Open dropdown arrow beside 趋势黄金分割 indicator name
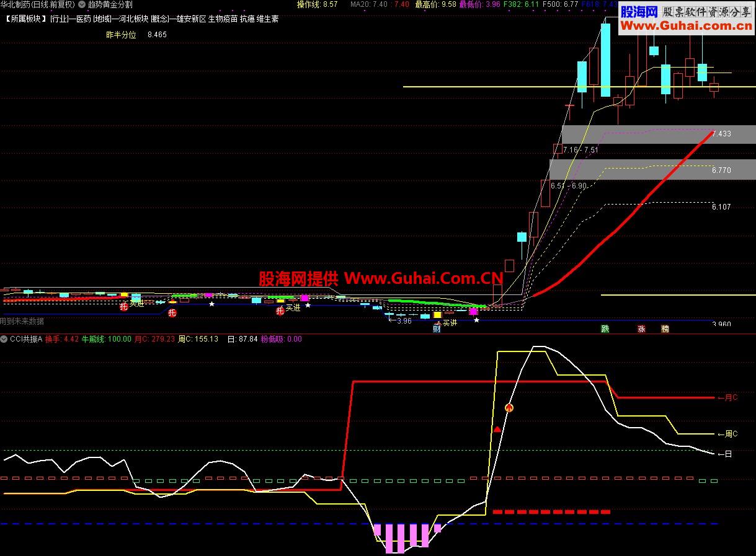Screen dimensions: 756x556 pos(82,4)
